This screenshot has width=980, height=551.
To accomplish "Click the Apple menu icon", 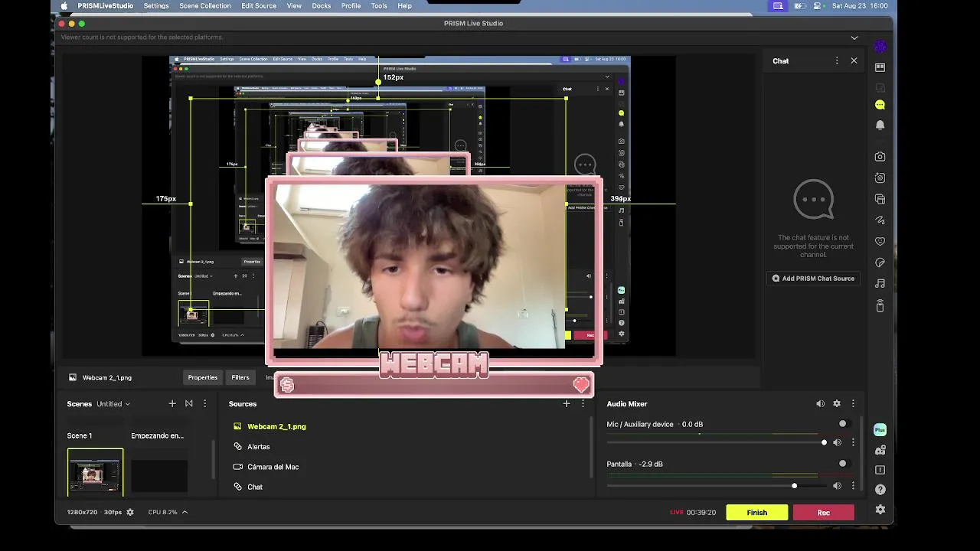I will pos(64,6).
